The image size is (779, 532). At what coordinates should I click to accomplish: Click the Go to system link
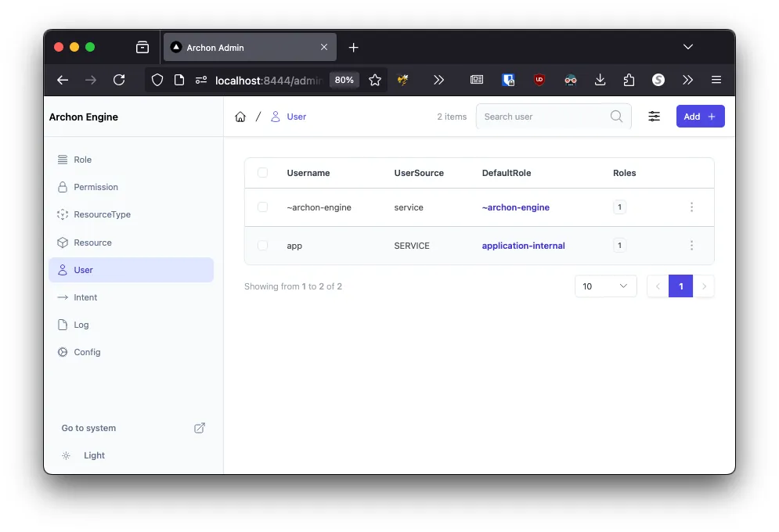88,428
